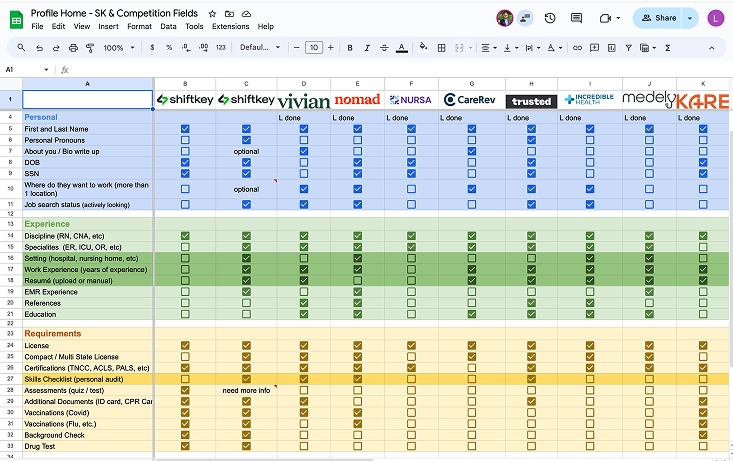Format selection as percent
The height and width of the screenshot is (461, 733).
(169, 47)
